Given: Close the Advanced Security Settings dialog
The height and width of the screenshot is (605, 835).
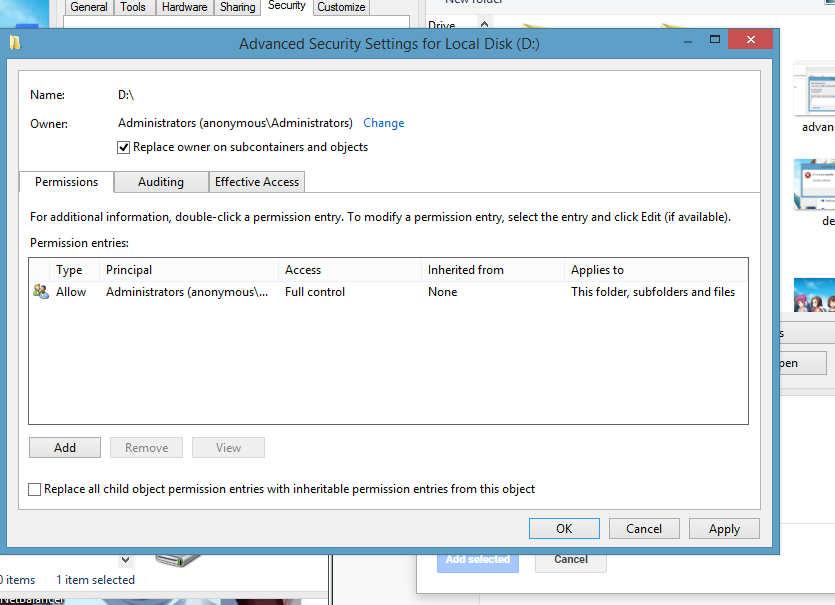Looking at the screenshot, I should click(751, 39).
